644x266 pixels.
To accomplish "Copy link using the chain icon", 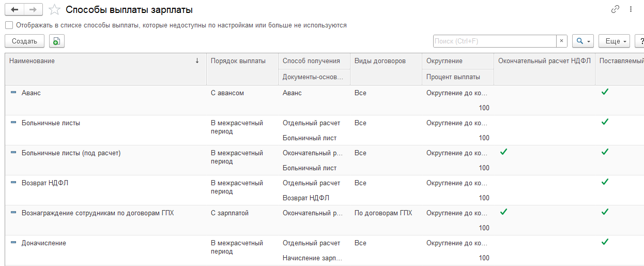I will (x=615, y=9).
